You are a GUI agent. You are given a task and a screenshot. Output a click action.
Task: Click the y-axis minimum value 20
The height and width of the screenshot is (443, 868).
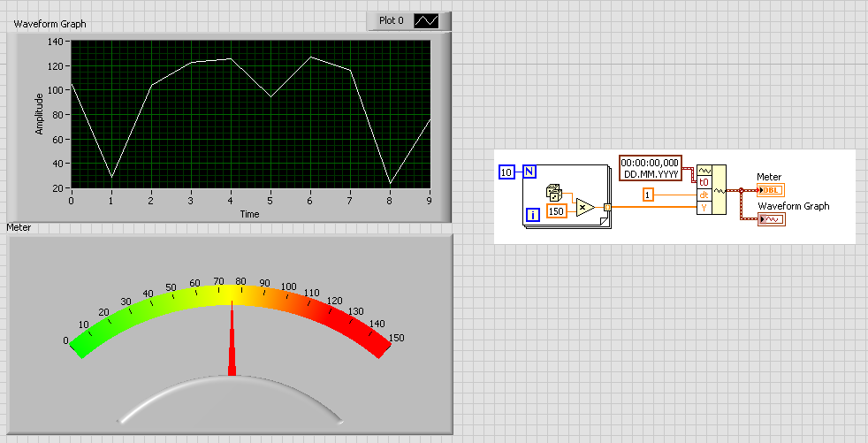click(58, 188)
